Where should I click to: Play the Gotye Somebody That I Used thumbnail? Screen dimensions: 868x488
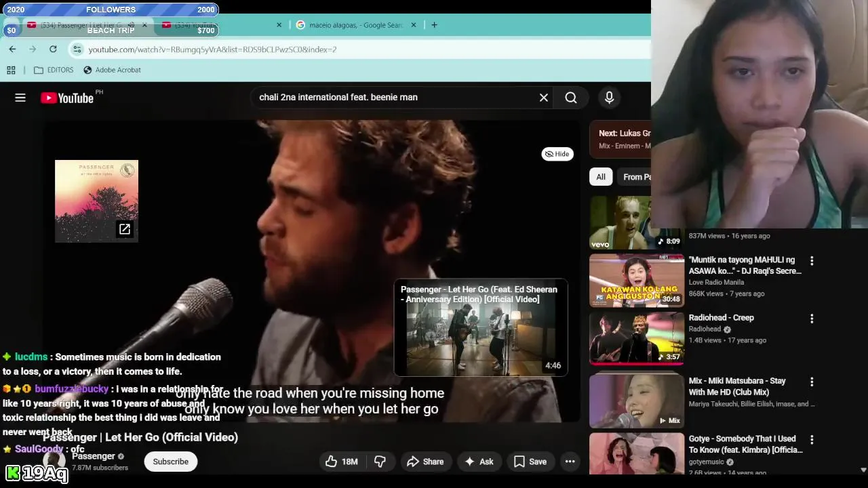pyautogui.click(x=637, y=453)
